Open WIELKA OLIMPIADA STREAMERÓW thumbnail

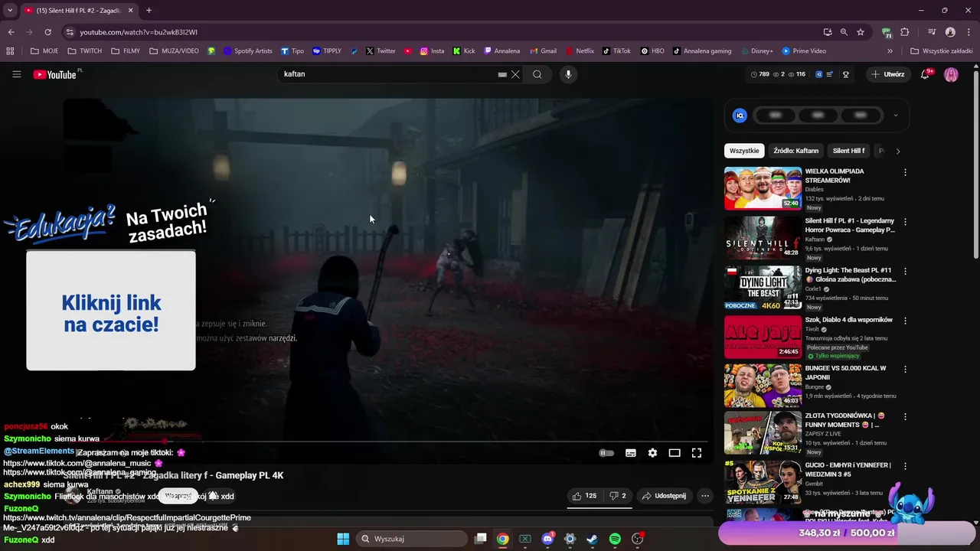(763, 188)
